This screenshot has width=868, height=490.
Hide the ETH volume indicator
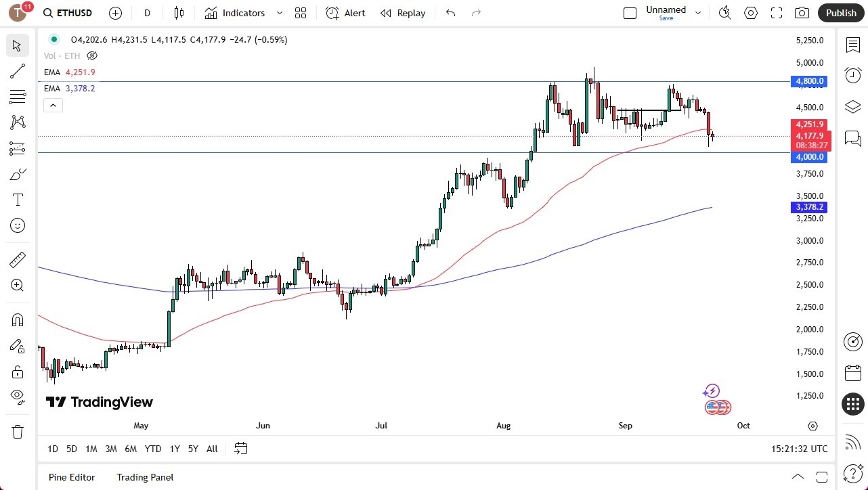point(92,55)
